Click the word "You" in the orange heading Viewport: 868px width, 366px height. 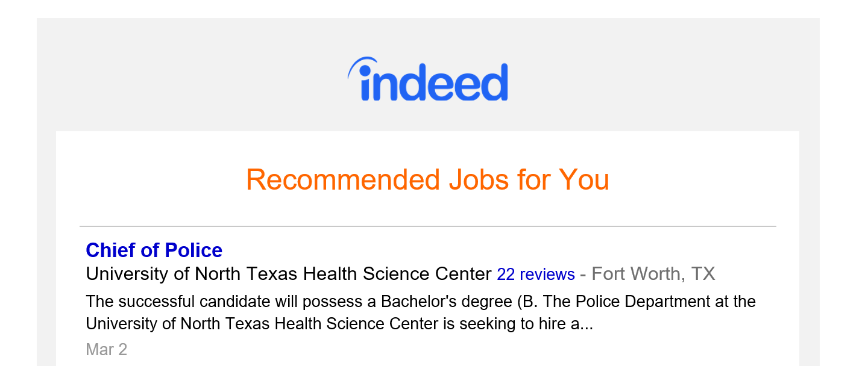[x=584, y=179]
